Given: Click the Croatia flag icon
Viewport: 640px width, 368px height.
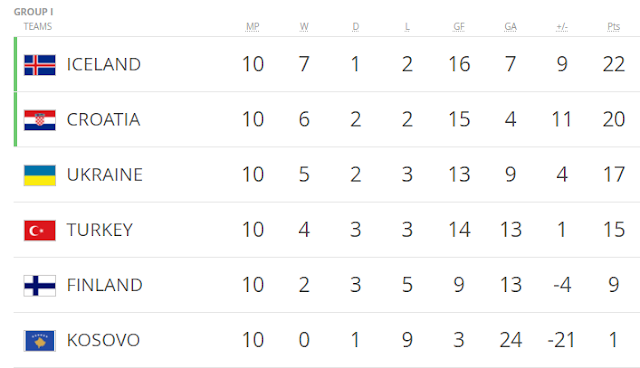Looking at the screenshot, I should [40, 120].
